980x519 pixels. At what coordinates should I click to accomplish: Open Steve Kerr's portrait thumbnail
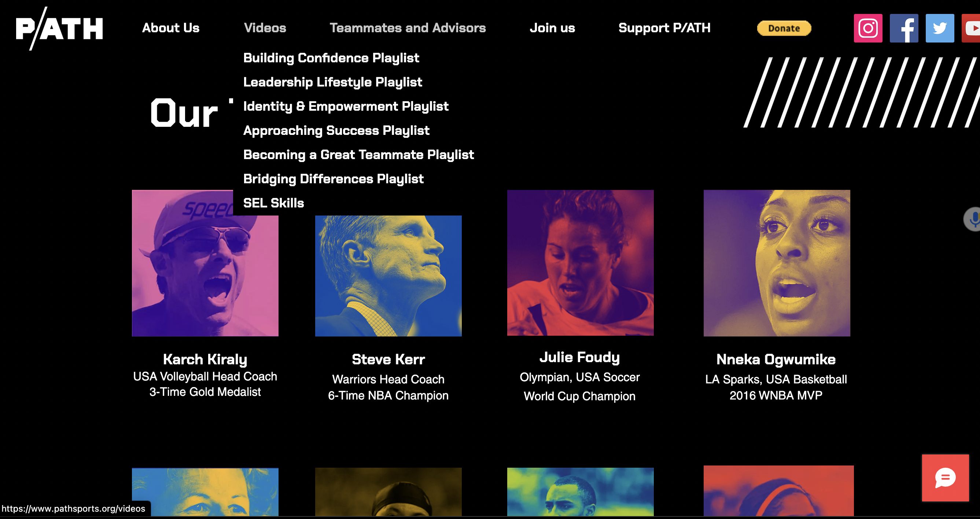pyautogui.click(x=388, y=276)
